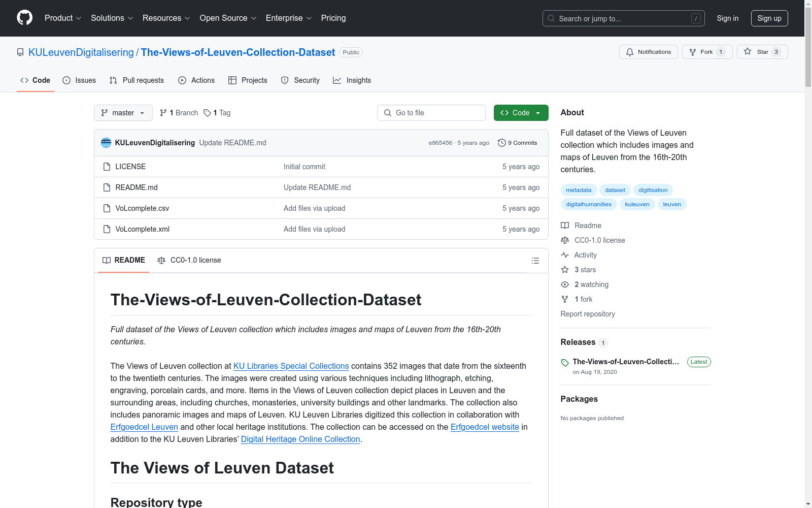Open the CC0-1.0 license sidebar link

tap(593, 240)
